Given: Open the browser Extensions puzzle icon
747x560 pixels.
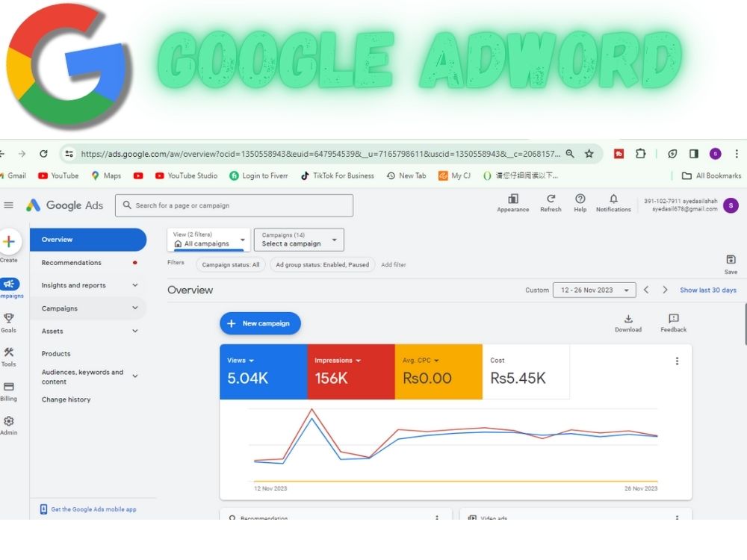Looking at the screenshot, I should [x=640, y=153].
